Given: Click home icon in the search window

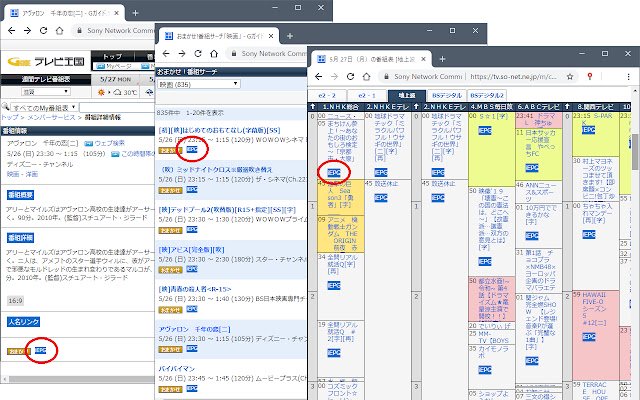Looking at the screenshot, I should (214, 53).
